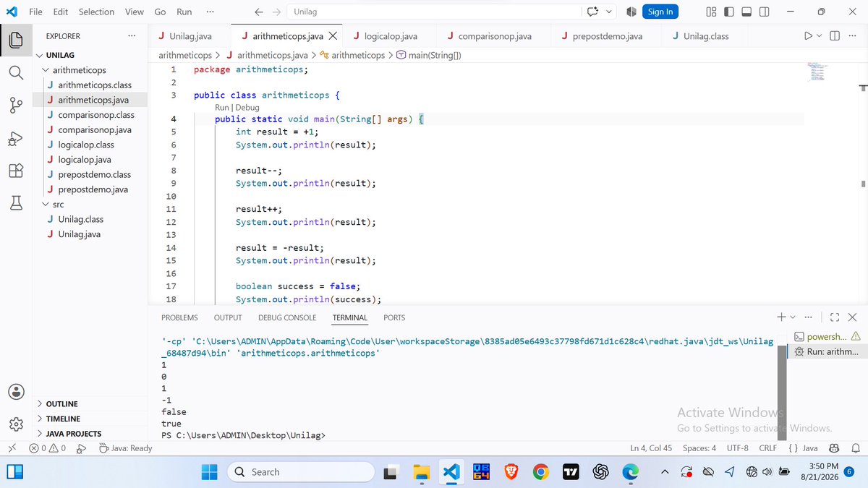Screen dimensions: 868x488
Task: Open the Manage gear icon
Action: point(16,424)
